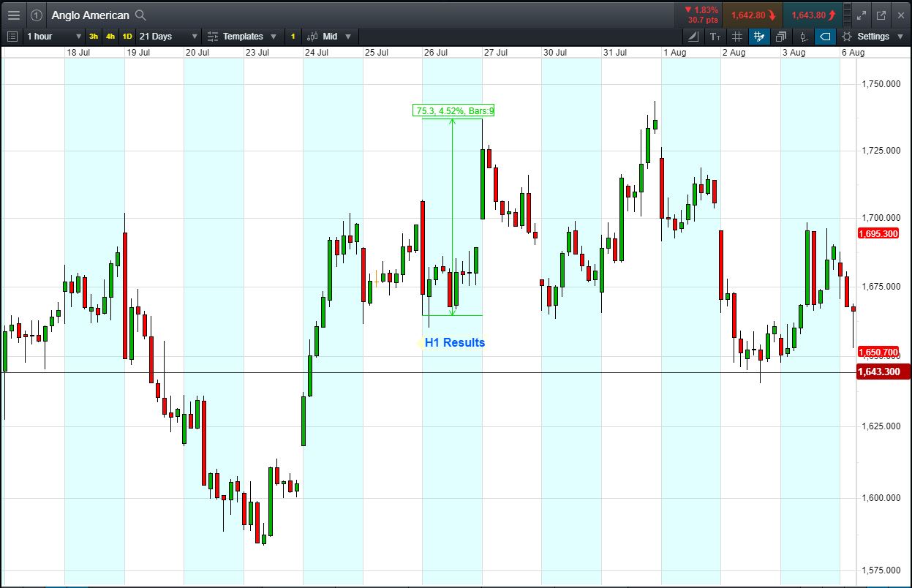Image resolution: width=912 pixels, height=588 pixels.
Task: Click the 23 Jul date label
Action: (257, 53)
